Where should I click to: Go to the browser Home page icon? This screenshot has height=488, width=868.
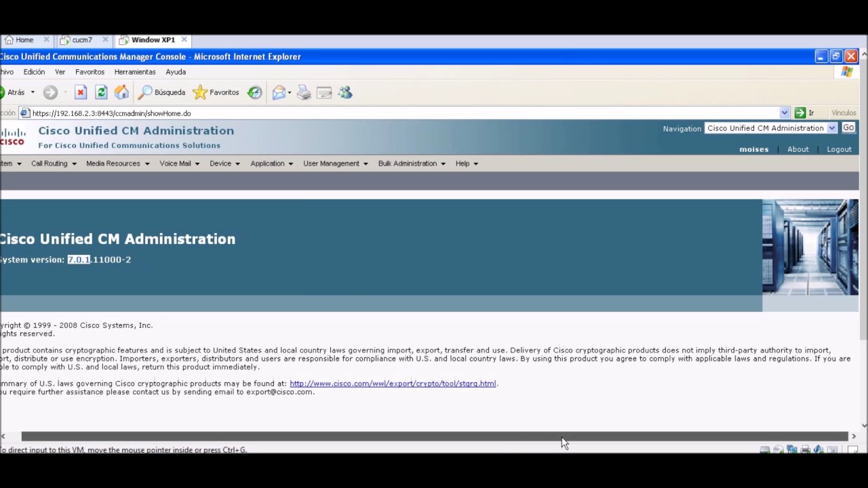[x=121, y=92]
